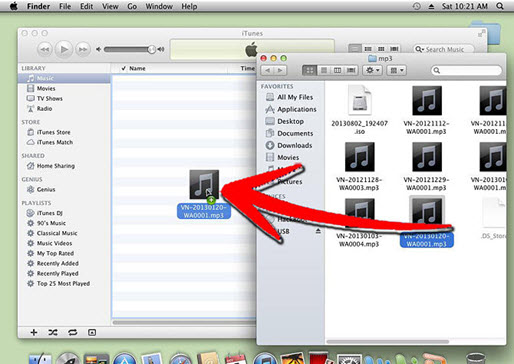Viewport: 514px width, 364px height.
Task: Switch iTunes to grid view
Action: 381,49
